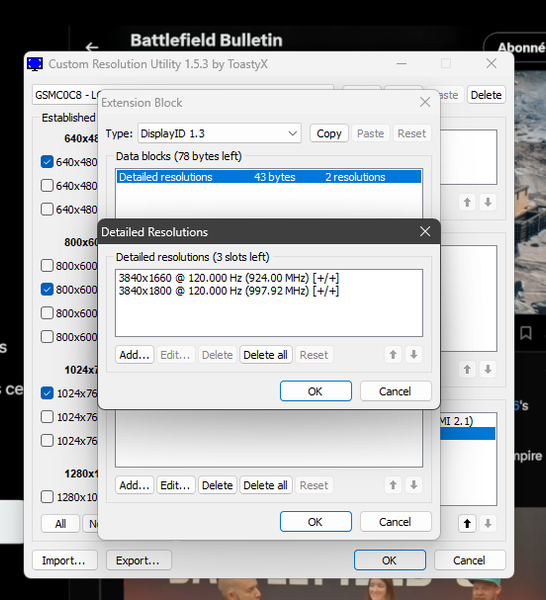
Task: Open the DisplayID 1.3 Type dropdown
Action: coord(220,133)
